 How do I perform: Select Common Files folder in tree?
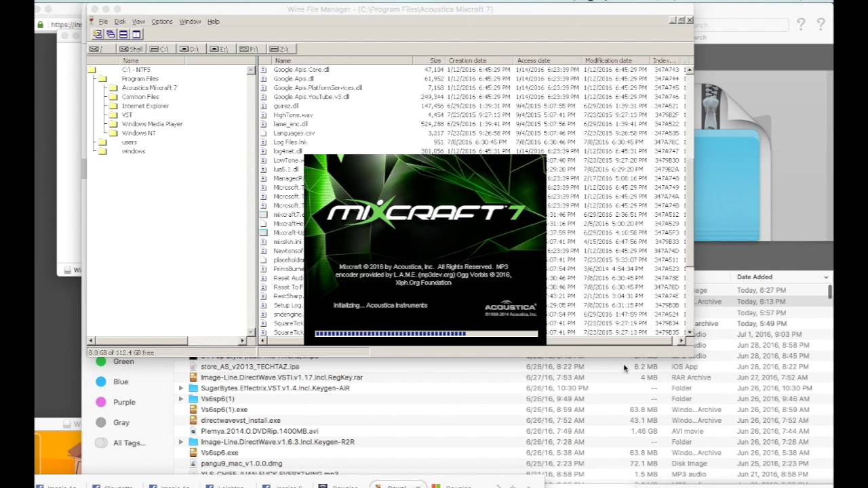pos(140,97)
